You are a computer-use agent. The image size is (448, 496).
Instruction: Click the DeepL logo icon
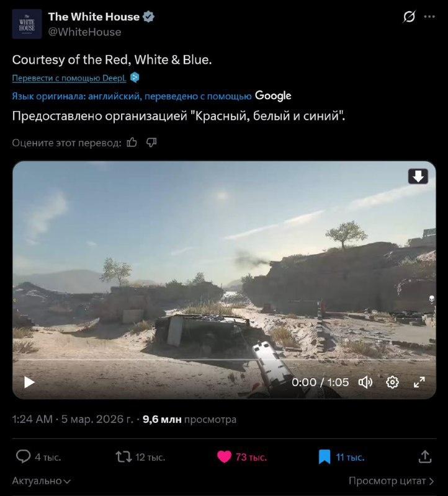135,77
